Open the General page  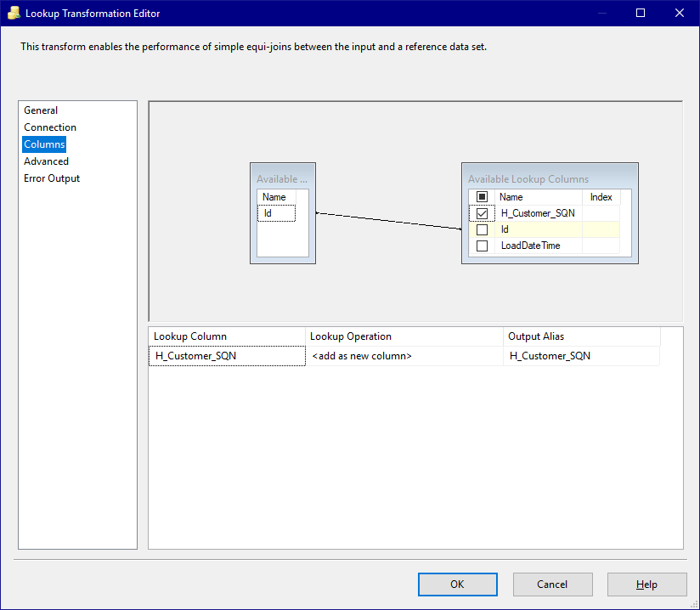[x=41, y=110]
